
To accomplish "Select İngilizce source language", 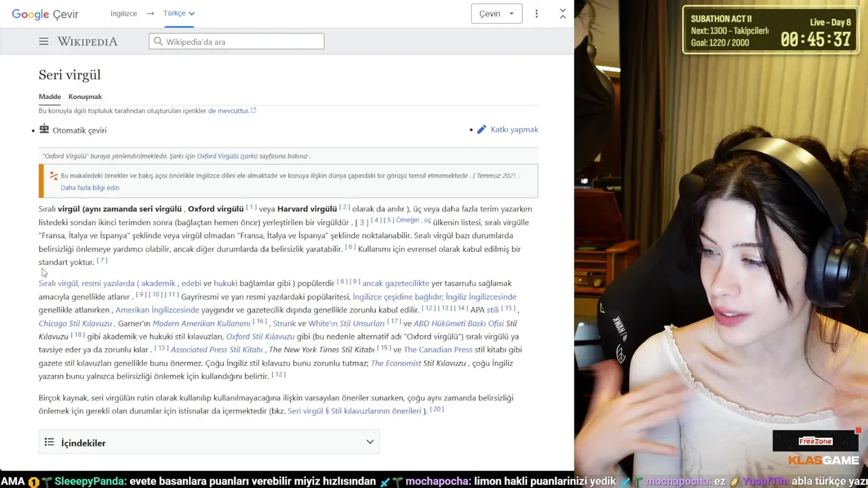I will pyautogui.click(x=123, y=13).
